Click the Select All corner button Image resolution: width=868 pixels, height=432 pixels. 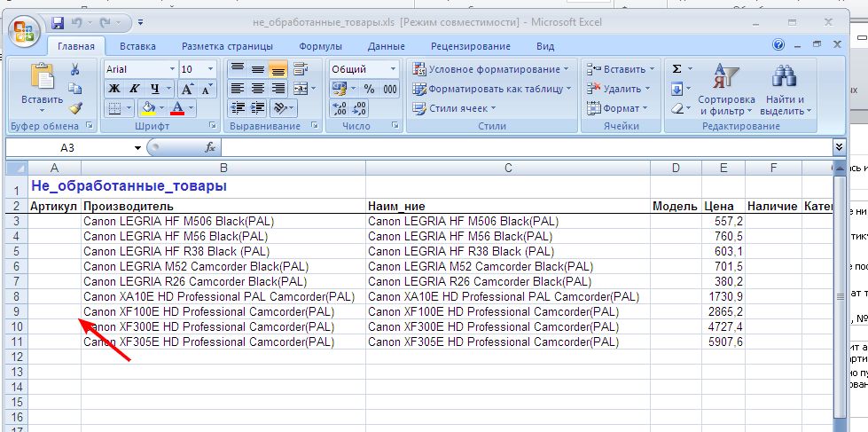click(x=16, y=168)
